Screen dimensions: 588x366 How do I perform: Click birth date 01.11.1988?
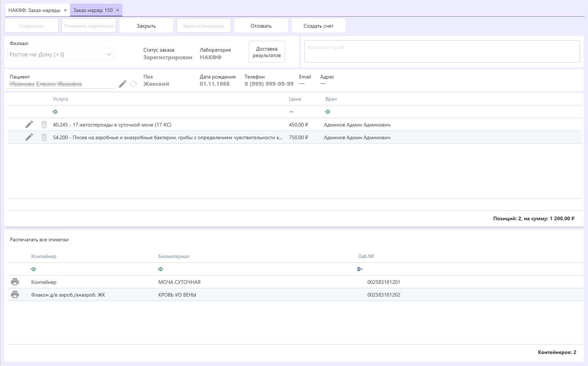[x=215, y=84]
